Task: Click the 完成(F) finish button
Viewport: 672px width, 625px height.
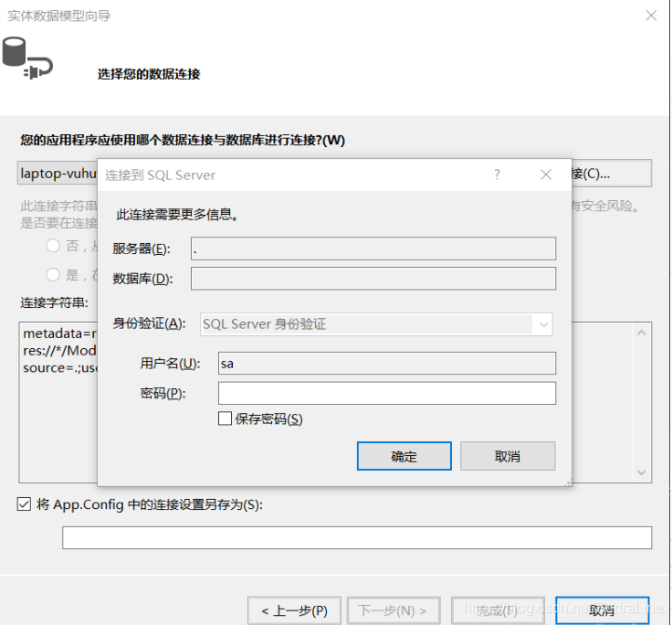Action: [498, 610]
